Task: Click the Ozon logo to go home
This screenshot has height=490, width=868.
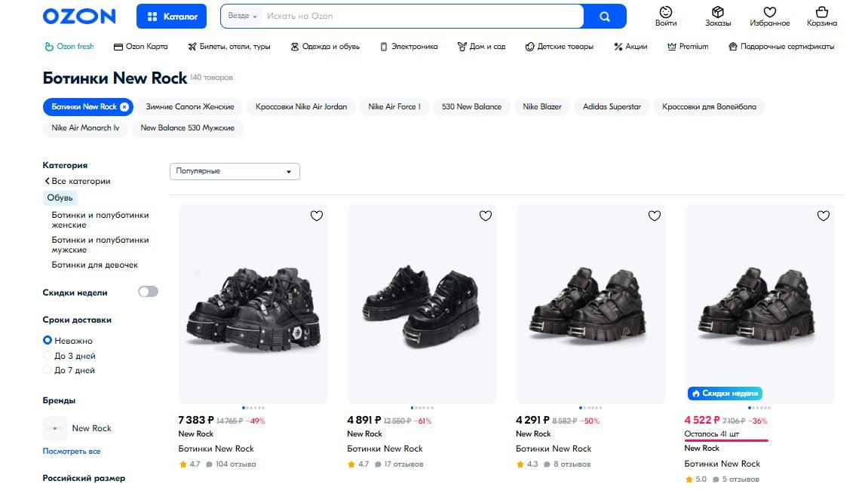Action: click(x=79, y=16)
